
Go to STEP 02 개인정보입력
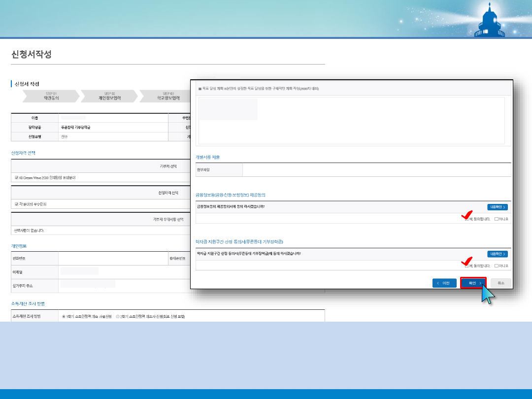109,96
